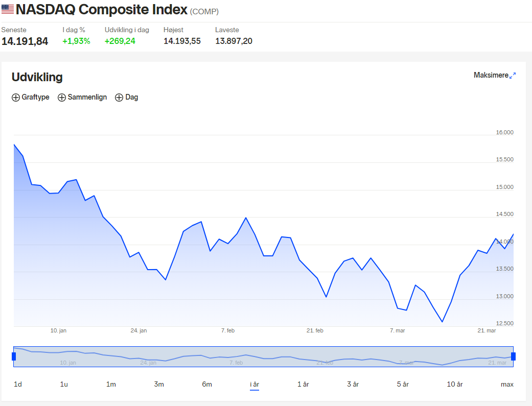Switch to the 3m range

(x=159, y=384)
